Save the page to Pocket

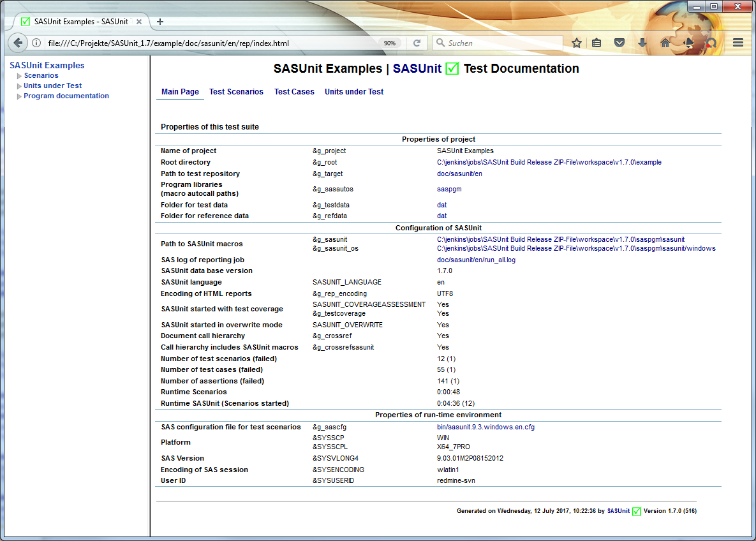(619, 43)
